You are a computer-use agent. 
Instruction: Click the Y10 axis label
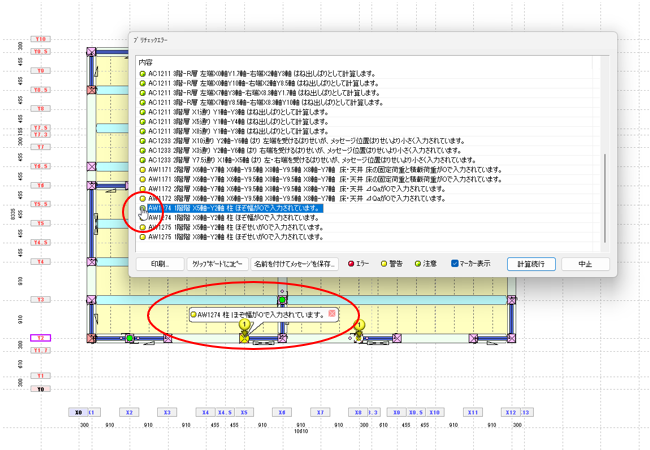(x=41, y=39)
